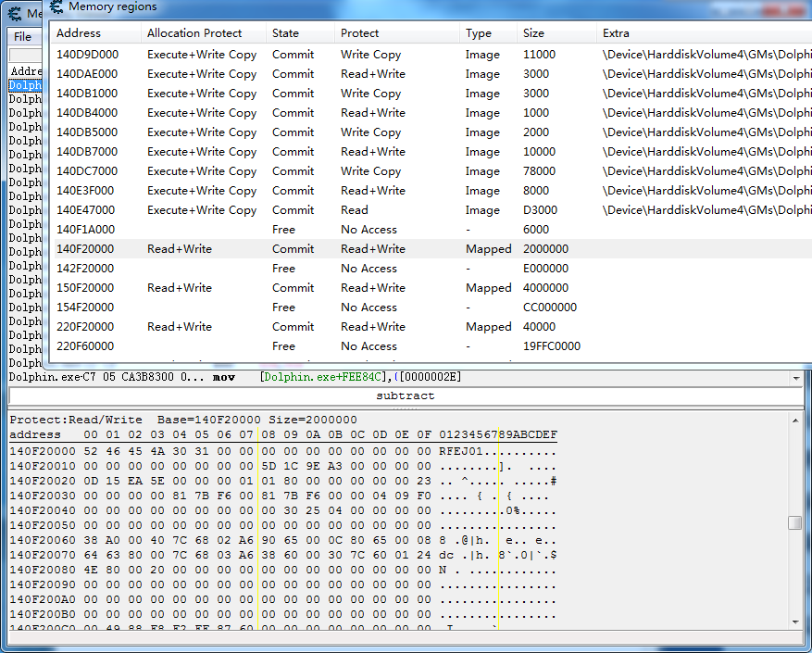The image size is (812, 653).
Task: Open the File menu
Action: 22,37
